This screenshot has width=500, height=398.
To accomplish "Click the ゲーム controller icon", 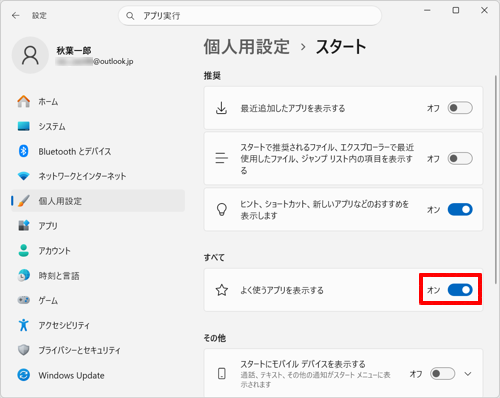I will [24, 300].
